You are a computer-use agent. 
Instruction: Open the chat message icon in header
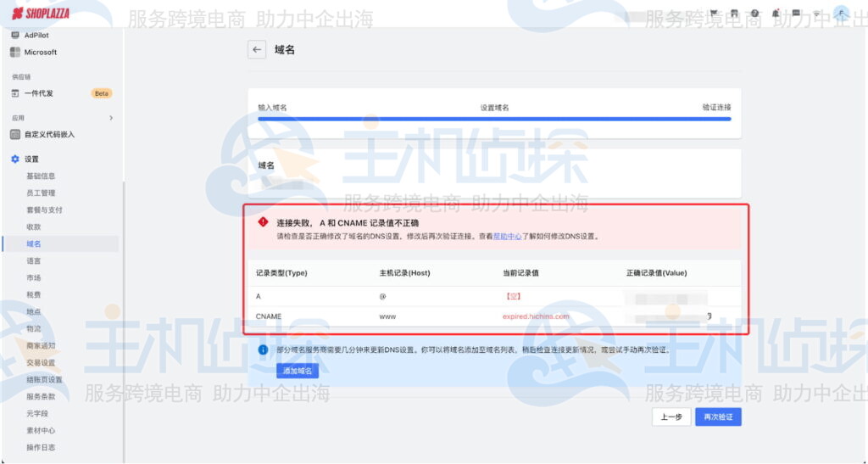click(796, 14)
